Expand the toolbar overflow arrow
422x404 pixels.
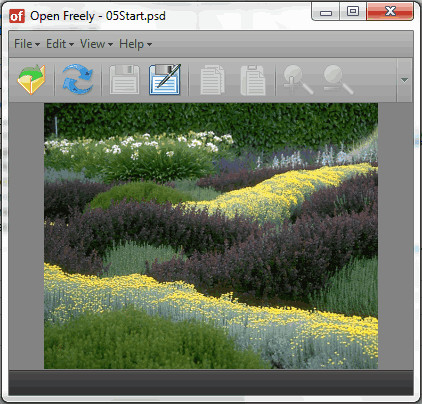coord(404,80)
